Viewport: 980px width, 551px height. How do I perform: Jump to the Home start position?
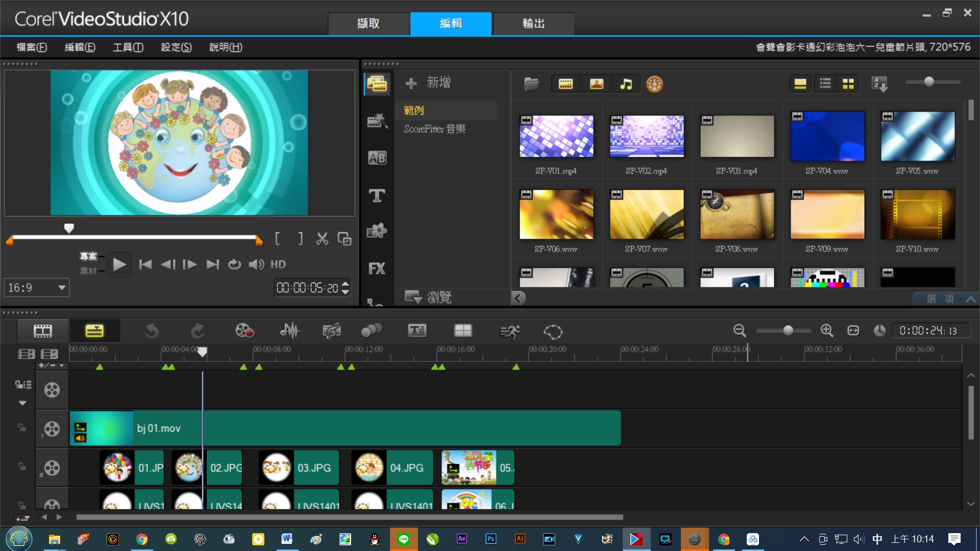tap(145, 264)
